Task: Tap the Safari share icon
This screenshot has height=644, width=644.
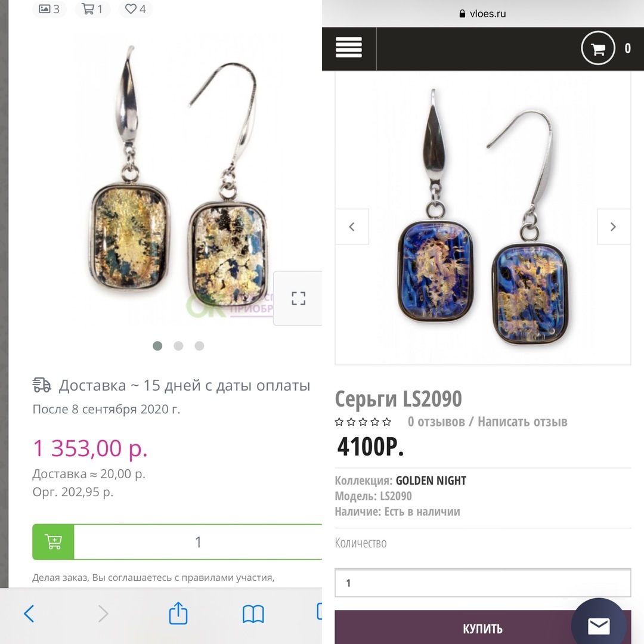Action: pos(178,614)
